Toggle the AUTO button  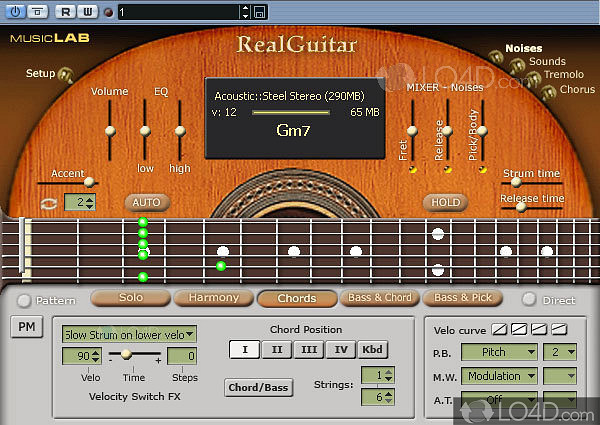coord(147,202)
